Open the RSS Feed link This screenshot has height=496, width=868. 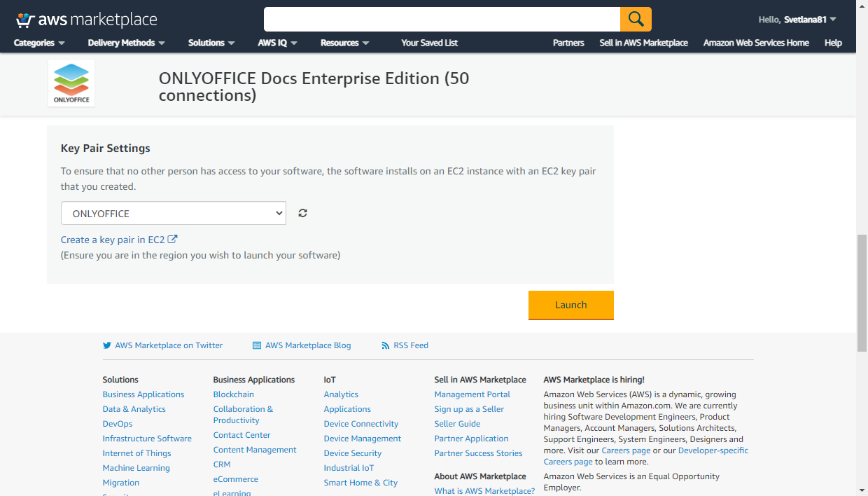(410, 345)
